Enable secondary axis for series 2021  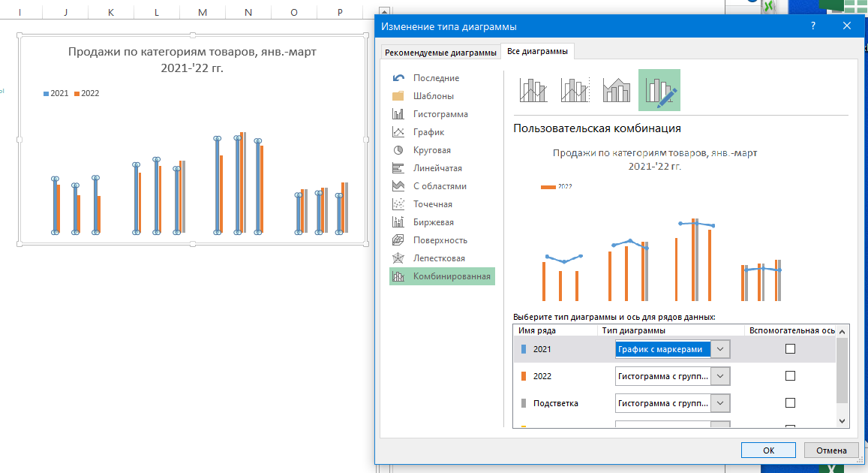coord(790,349)
